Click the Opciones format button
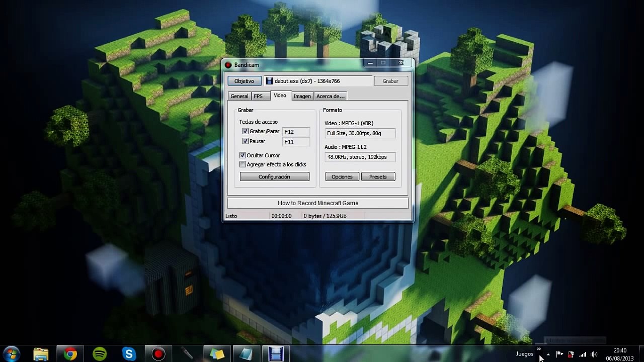Screen dimensions: 644x362 (x=342, y=176)
